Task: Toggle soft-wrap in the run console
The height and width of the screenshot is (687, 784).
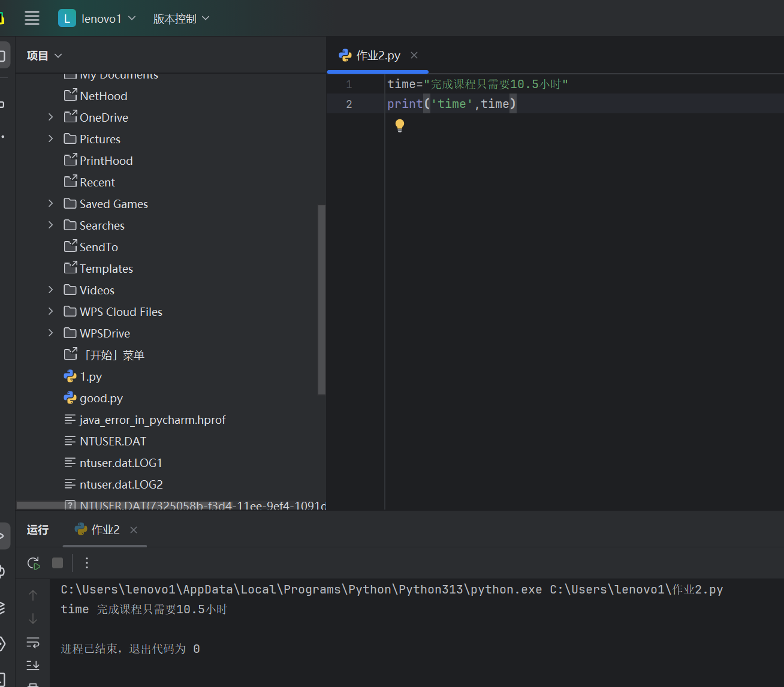Action: point(33,643)
